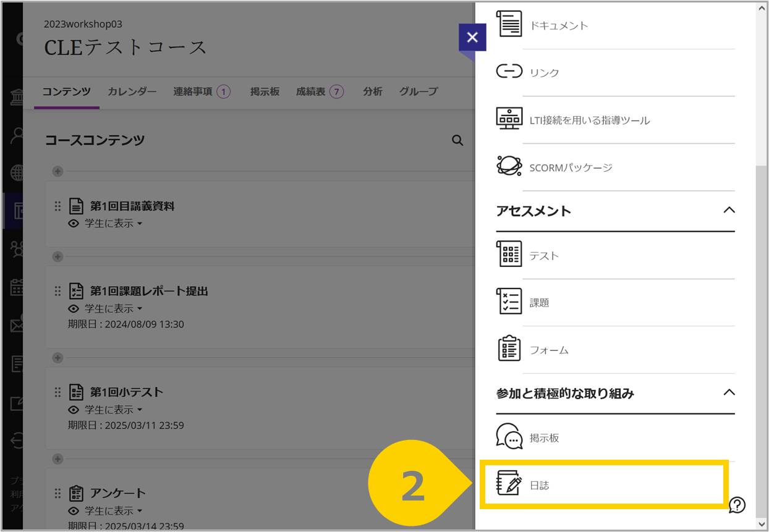Click the CLEテストコース course title

click(125, 48)
